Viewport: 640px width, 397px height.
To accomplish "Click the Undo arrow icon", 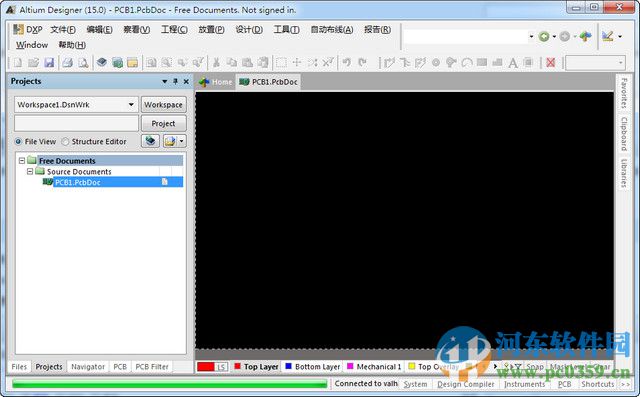I will click(x=347, y=62).
